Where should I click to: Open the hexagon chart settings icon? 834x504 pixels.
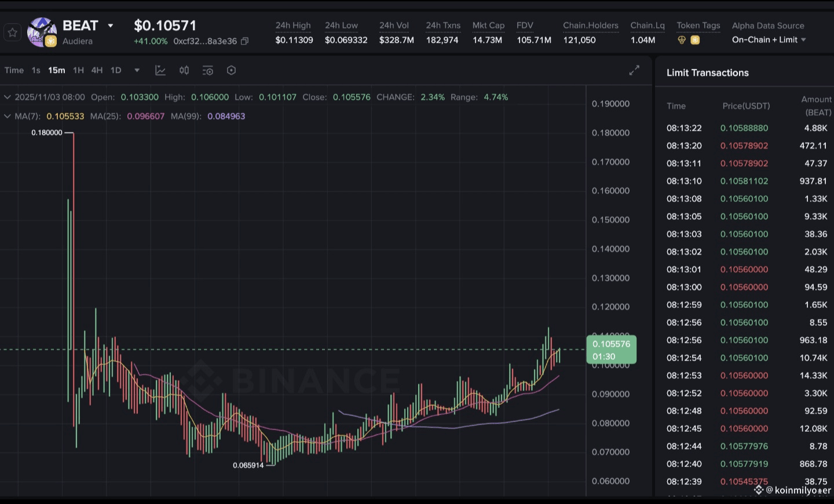click(231, 71)
